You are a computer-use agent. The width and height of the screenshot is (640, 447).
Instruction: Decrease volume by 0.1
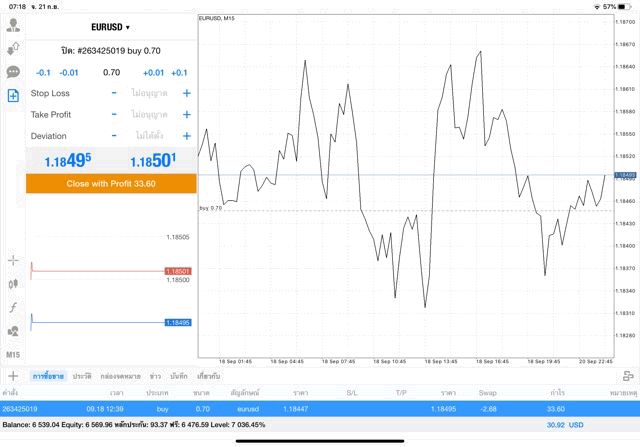(43, 73)
